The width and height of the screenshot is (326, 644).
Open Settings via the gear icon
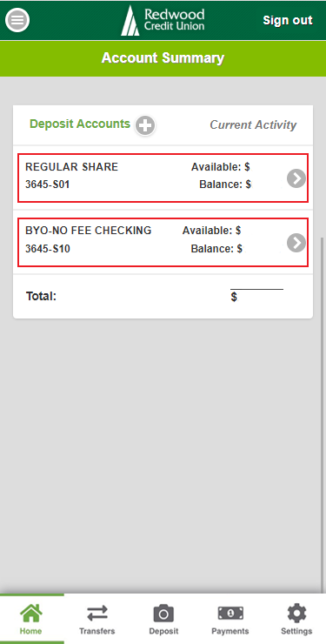296,614
